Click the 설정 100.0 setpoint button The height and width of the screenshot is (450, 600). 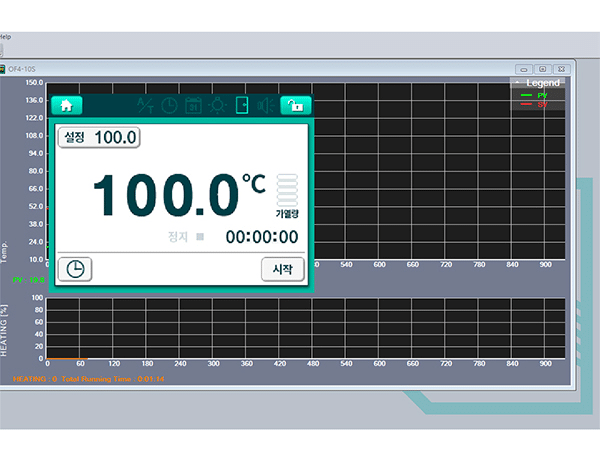[x=99, y=137]
